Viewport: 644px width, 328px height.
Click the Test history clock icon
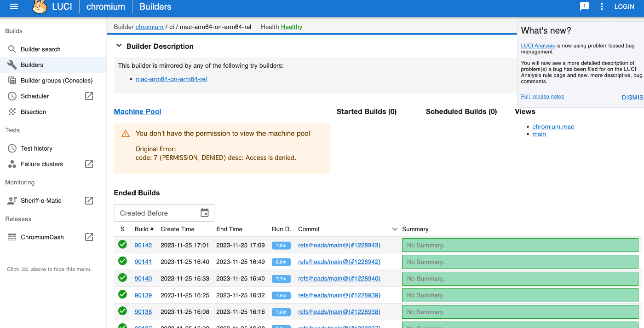pos(12,148)
